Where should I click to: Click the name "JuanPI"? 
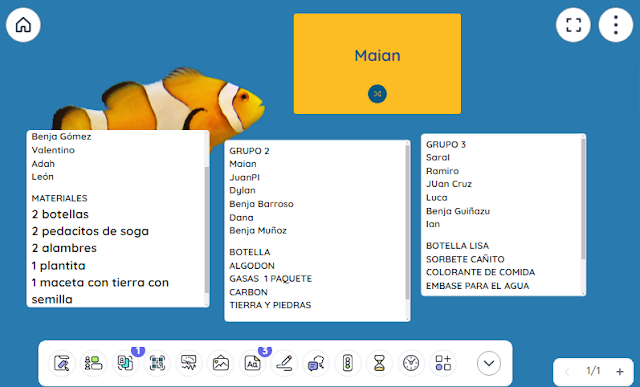click(244, 178)
